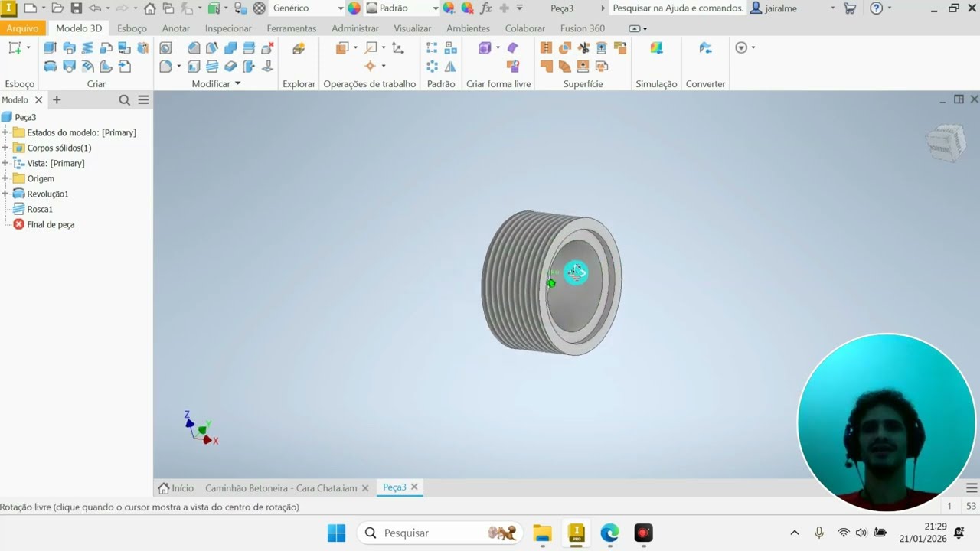Open Microsoft Edge from the taskbar
This screenshot has height=551, width=980.
tap(609, 533)
